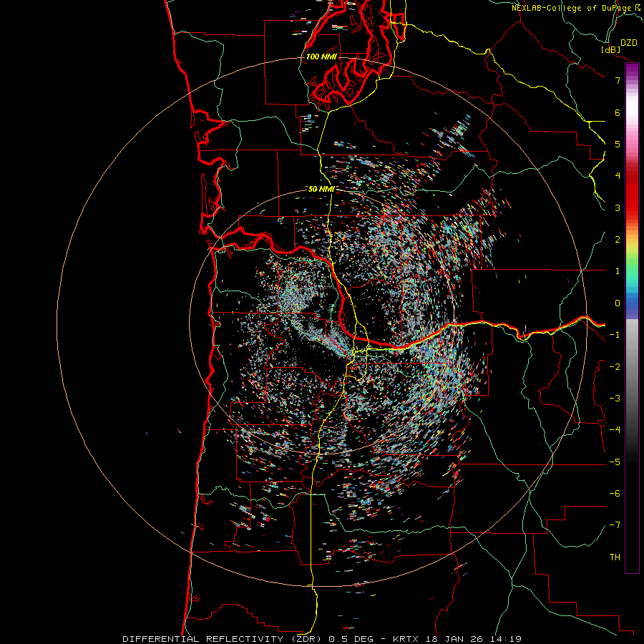644x644 pixels.
Task: Click the -2 value on the color scale
Action: click(x=615, y=367)
